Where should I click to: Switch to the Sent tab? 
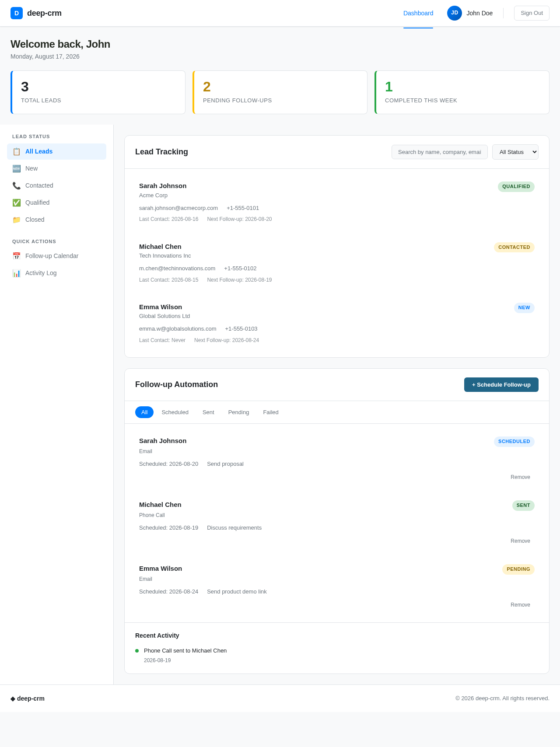point(208,412)
